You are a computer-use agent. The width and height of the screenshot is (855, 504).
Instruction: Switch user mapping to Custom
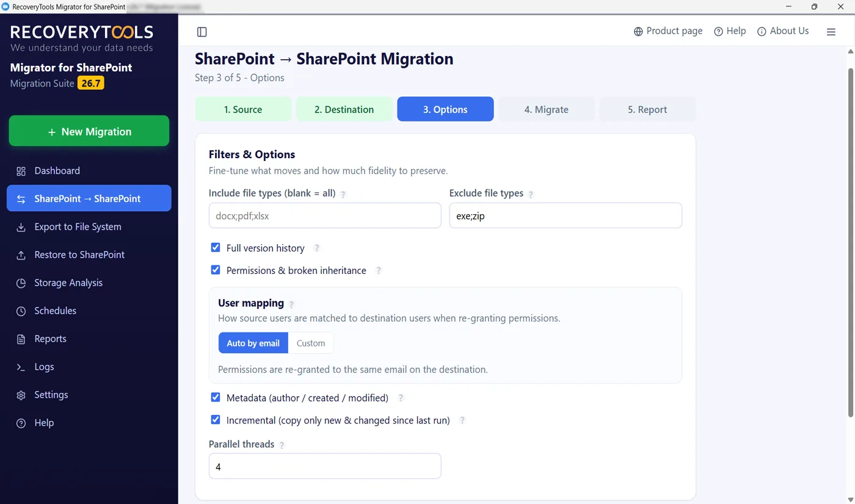[311, 343]
